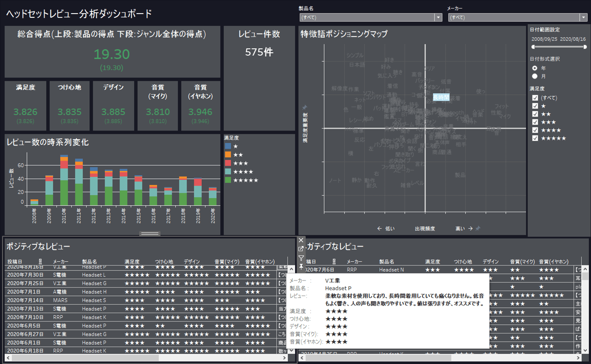Screen dimensions: 591x364
Task: Click the review count 575件
Action: click(259, 52)
